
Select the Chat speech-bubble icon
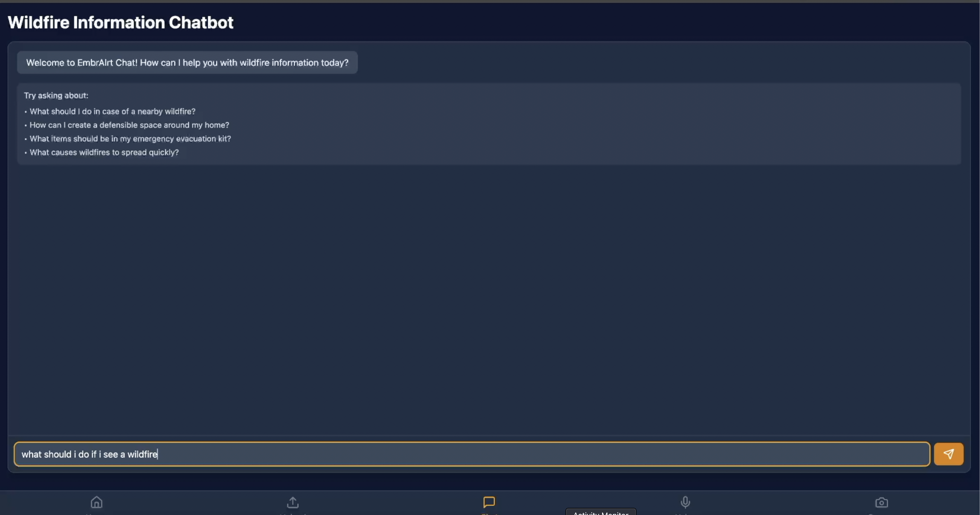pos(489,502)
